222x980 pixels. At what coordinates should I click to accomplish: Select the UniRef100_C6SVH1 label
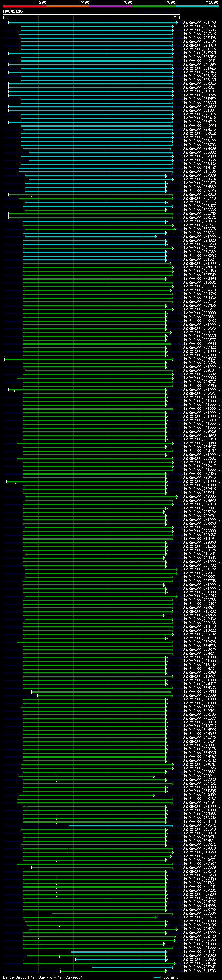[199, 60]
